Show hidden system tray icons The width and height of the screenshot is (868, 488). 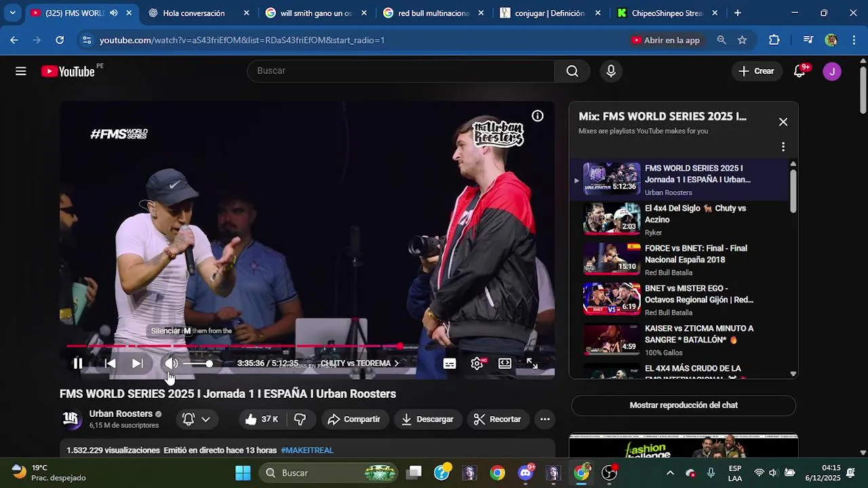click(670, 473)
